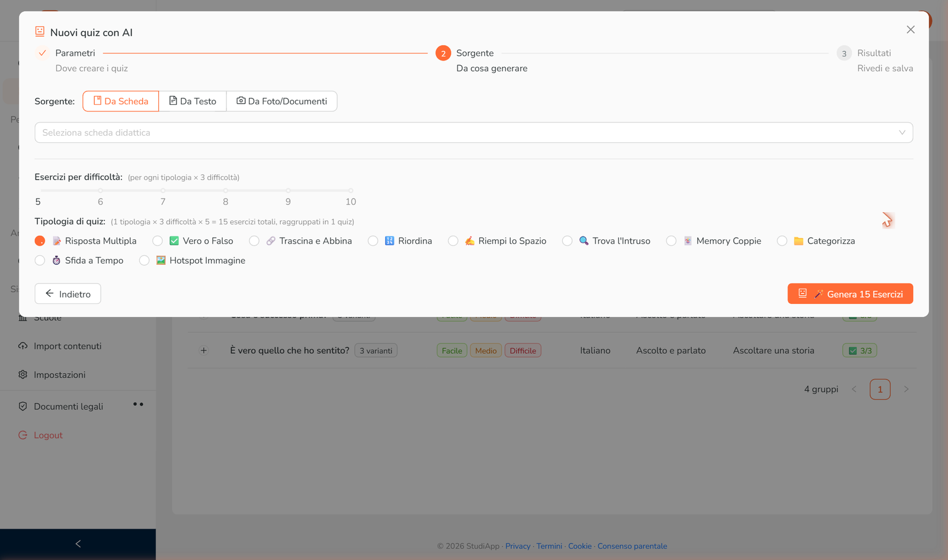948x560 pixels.
Task: Click the Trova l'Intruso magnifier icon
Action: click(x=584, y=241)
